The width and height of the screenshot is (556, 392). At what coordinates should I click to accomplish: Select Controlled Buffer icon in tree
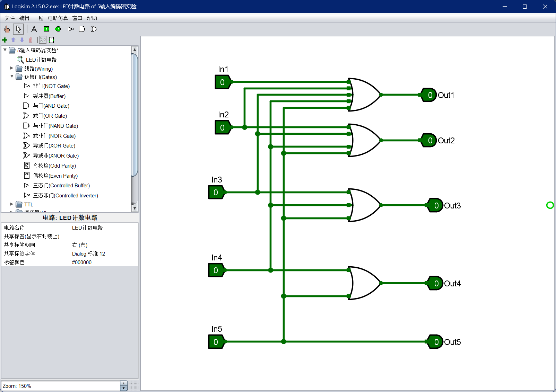pyautogui.click(x=26, y=186)
